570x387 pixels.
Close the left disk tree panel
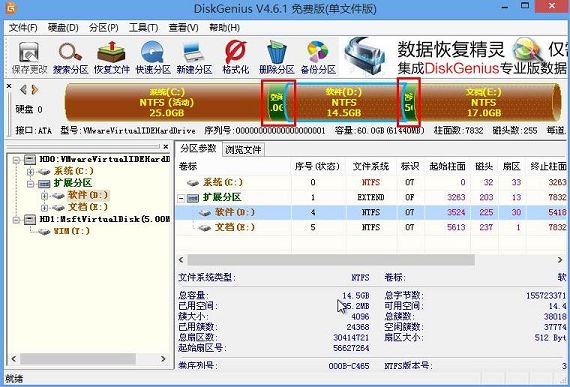click(x=166, y=146)
